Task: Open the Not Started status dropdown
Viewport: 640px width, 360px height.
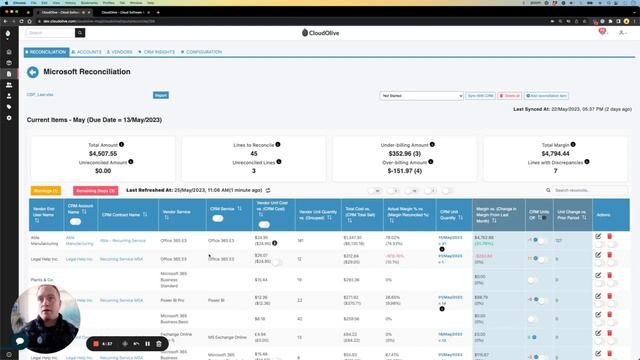Action: pyautogui.click(x=421, y=96)
